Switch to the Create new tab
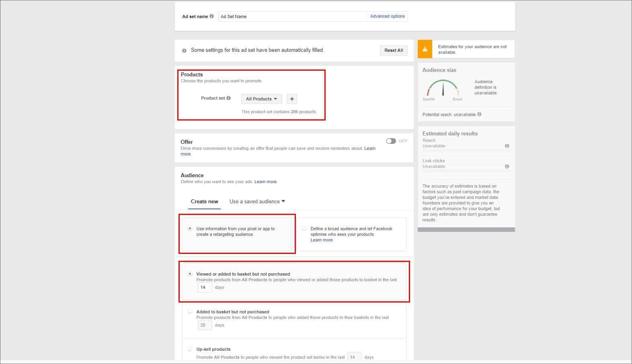Viewport: 632px width, 364px height. 204,202
